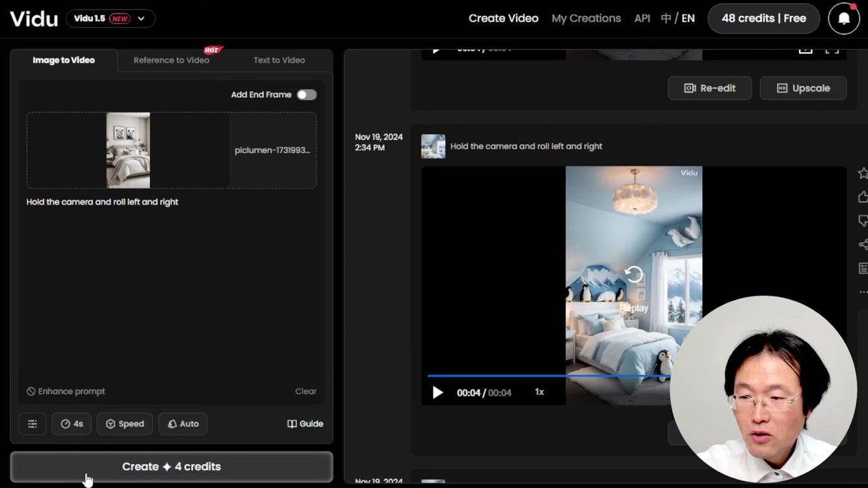This screenshot has width=868, height=488.
Task: Favorite the video with star icon
Action: (x=863, y=173)
